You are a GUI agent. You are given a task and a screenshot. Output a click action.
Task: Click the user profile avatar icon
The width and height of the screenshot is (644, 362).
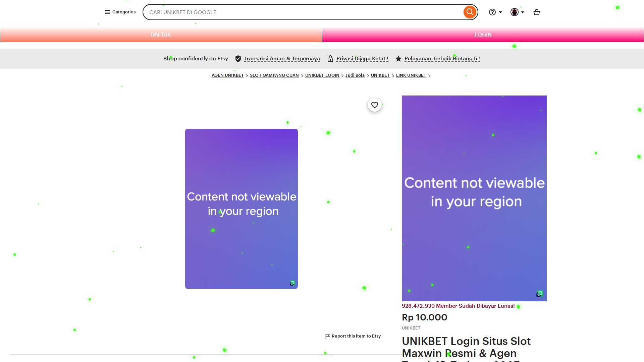pyautogui.click(x=514, y=12)
